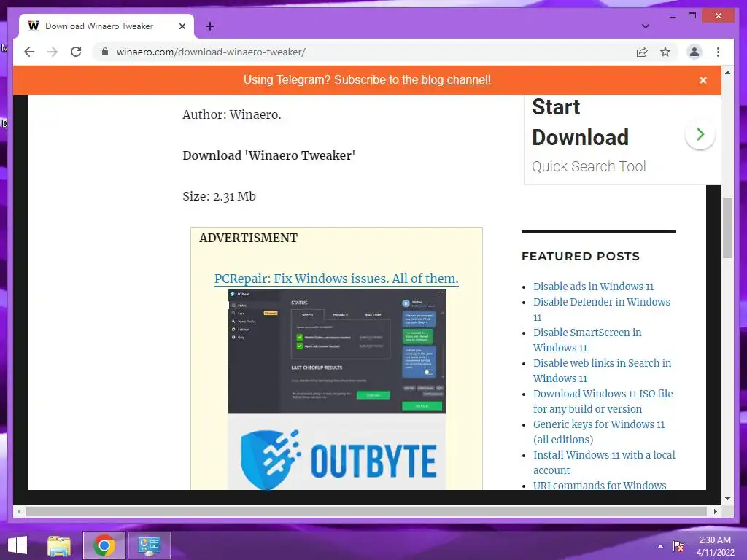Click the vertical scrollbar up arrow
This screenshot has width=747, height=560.
[x=727, y=72]
